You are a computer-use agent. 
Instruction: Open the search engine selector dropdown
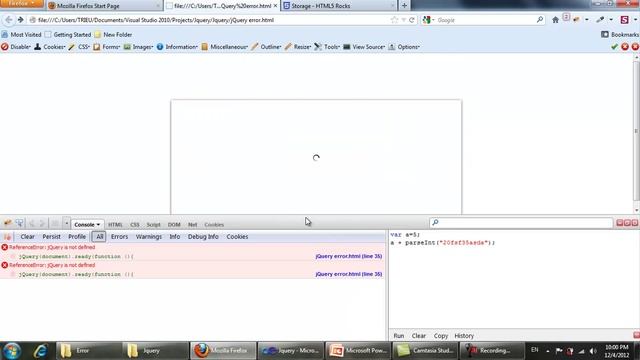coord(428,20)
